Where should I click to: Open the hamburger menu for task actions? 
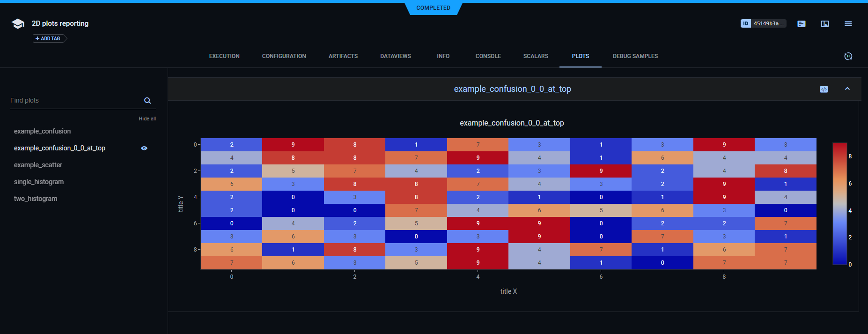coord(848,24)
